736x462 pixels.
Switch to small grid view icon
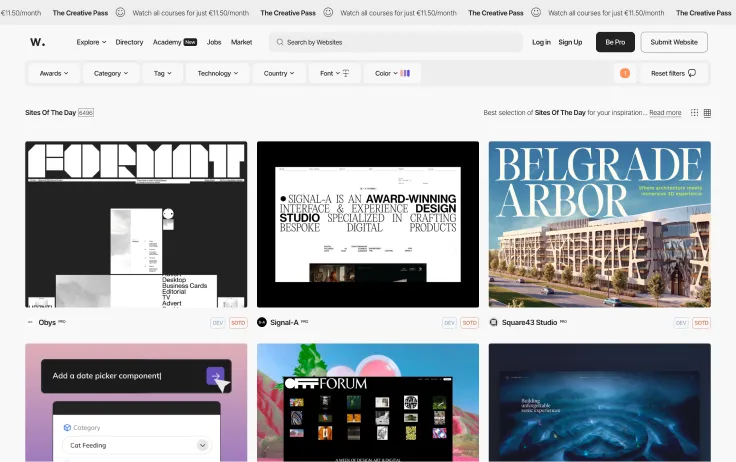[x=694, y=113]
